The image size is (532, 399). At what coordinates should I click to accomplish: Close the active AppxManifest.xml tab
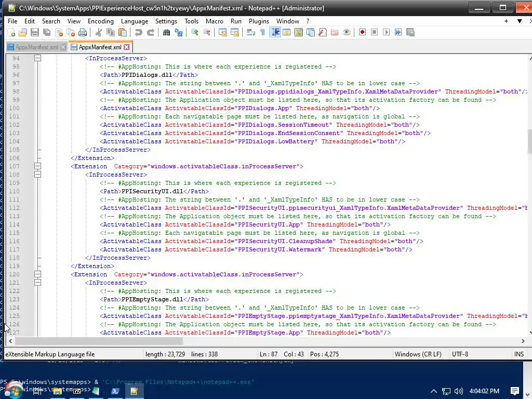point(127,47)
